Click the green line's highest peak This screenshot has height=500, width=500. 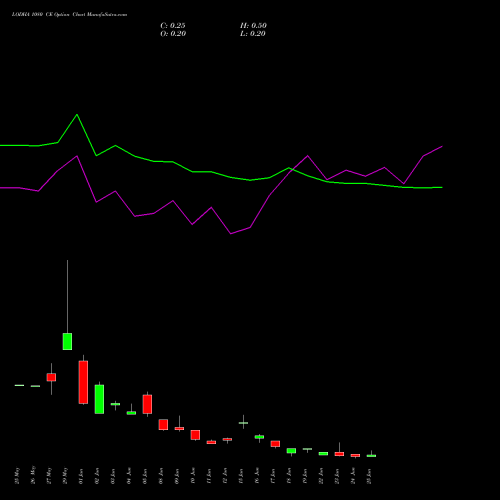(77, 115)
